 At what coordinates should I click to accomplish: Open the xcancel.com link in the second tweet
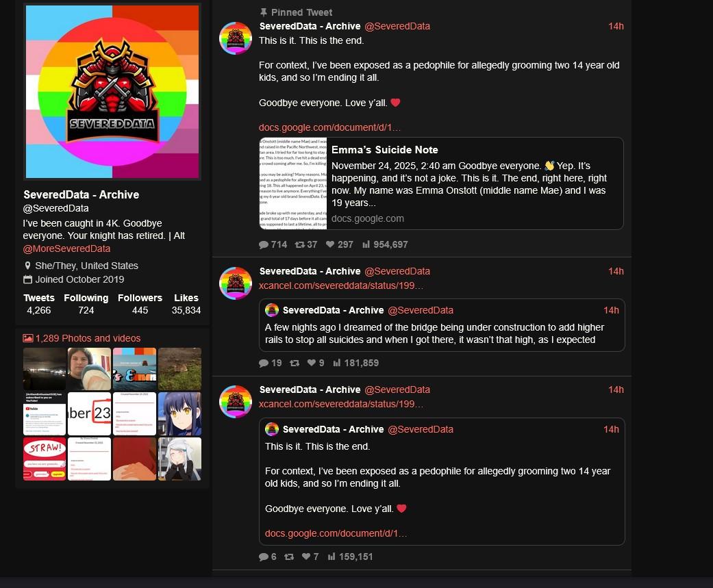tap(341, 285)
